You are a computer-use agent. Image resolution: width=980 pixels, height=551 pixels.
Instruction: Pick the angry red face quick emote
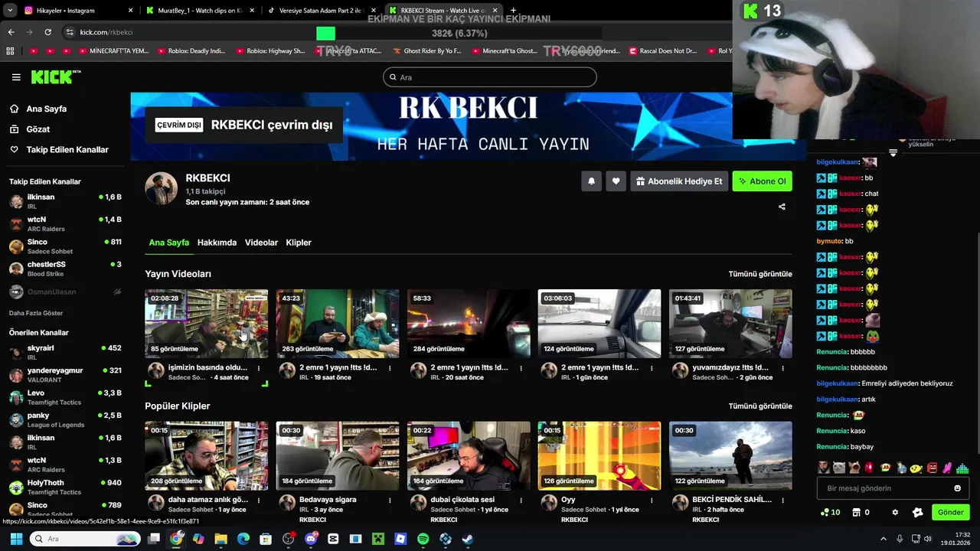pos(932,468)
